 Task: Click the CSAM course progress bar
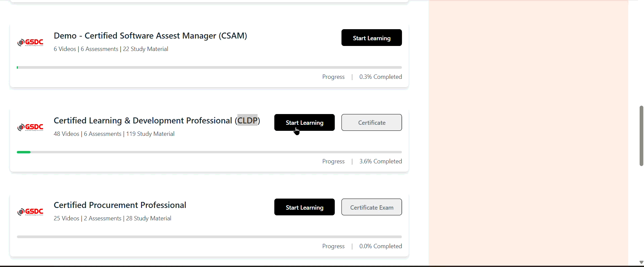pyautogui.click(x=209, y=67)
